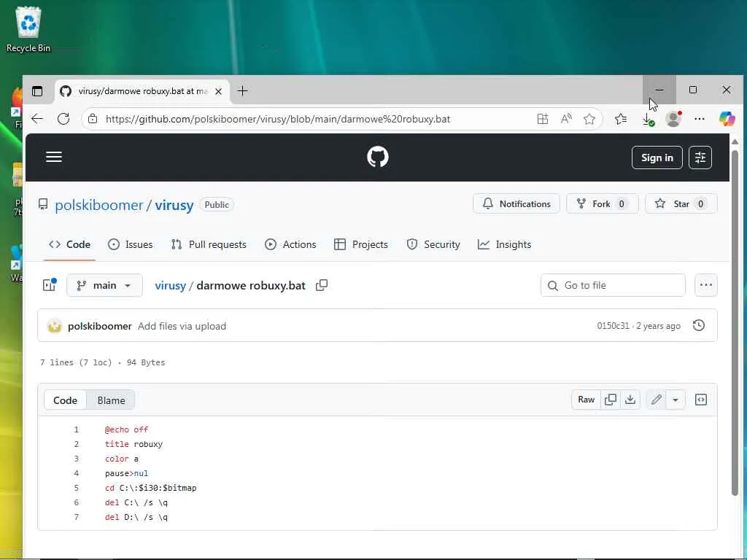Click the Sign in button
Screen dimensions: 747x560
pos(657,157)
